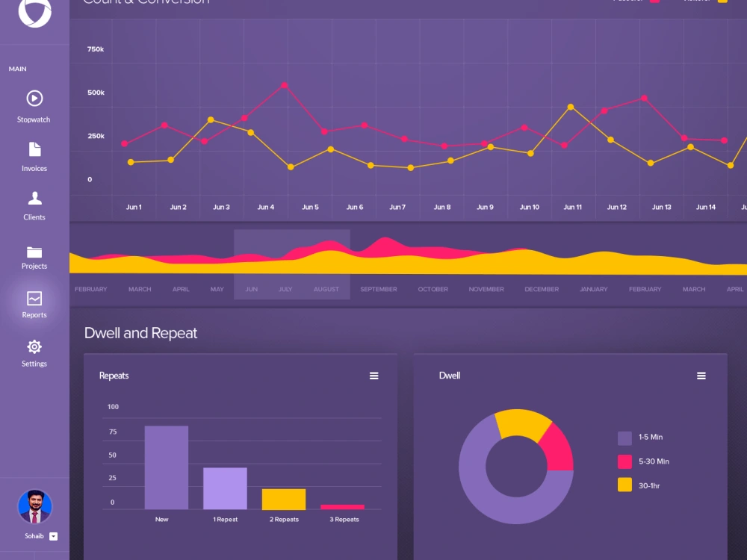747x560 pixels.
Task: Click the Repeats panel title
Action: (114, 376)
